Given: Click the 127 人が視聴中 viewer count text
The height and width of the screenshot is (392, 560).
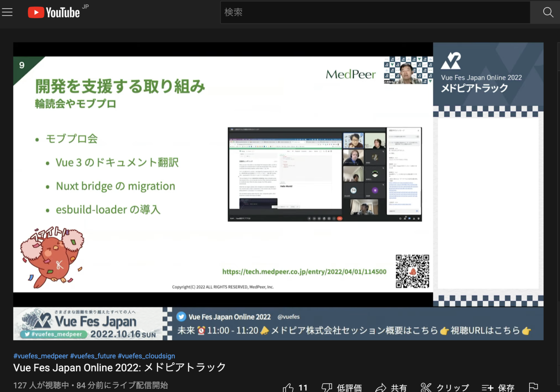Looking at the screenshot, I should tap(42, 385).
